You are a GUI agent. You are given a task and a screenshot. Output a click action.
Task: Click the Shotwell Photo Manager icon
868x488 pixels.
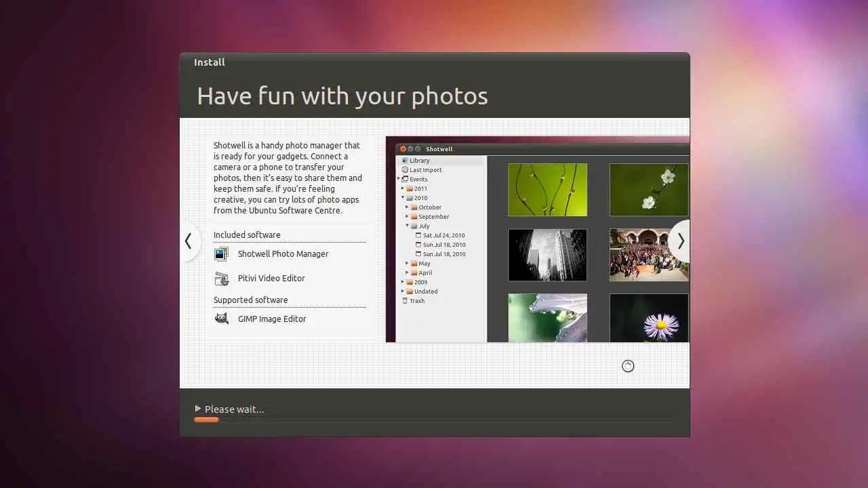221,254
